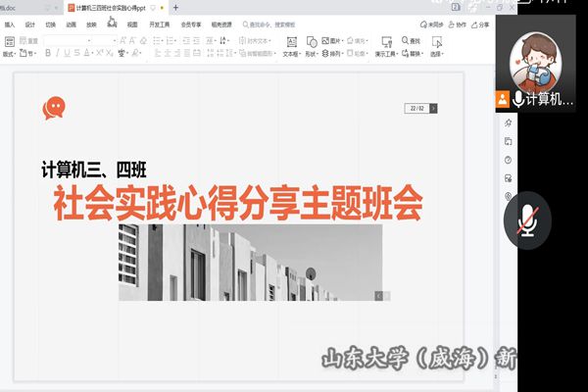Open the 动画 Animation tab
Image resolution: width=588 pixels, height=392 pixels.
[71, 24]
